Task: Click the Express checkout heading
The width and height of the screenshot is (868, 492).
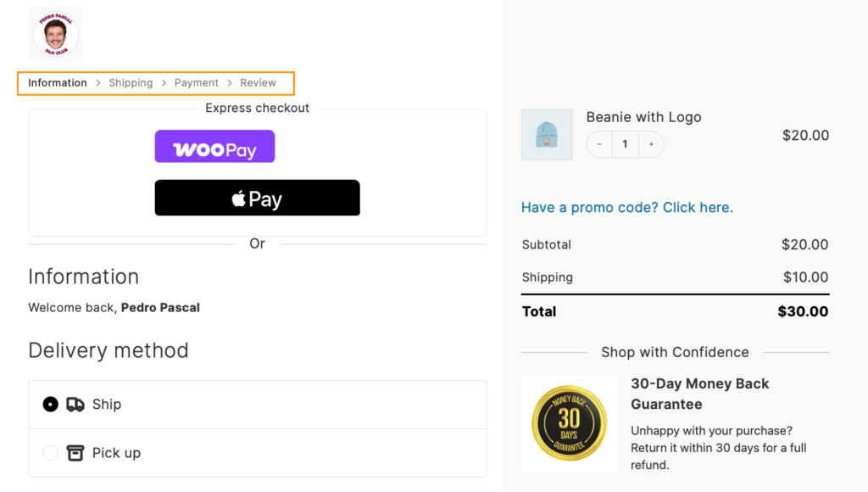Action: 258,108
